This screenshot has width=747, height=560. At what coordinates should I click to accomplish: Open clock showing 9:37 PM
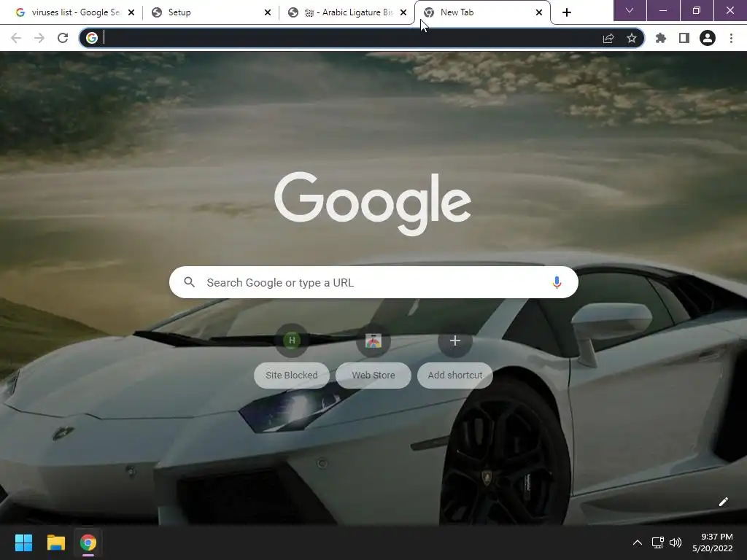click(713, 542)
